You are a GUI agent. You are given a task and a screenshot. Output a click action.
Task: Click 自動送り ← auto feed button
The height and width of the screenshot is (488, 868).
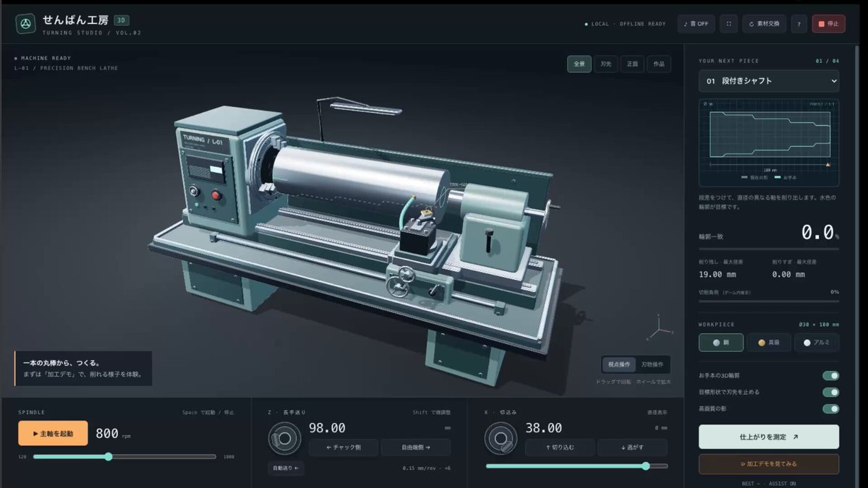(286, 468)
